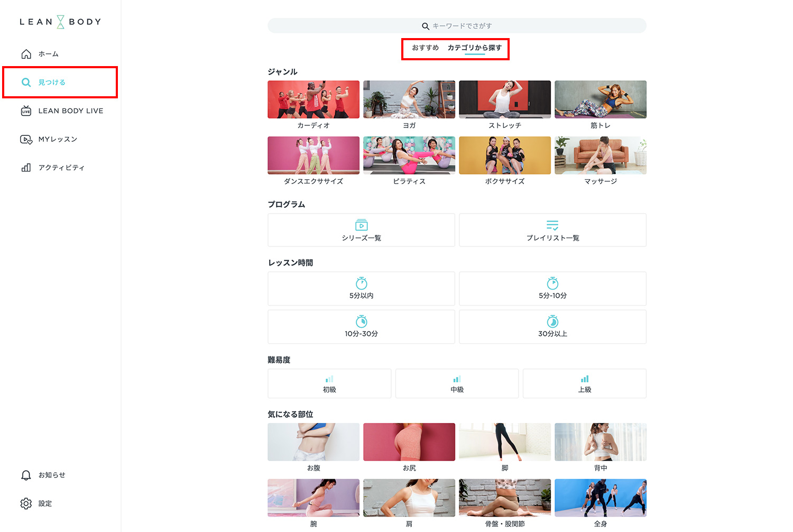Filter lessons by 5分-10分

point(552,289)
